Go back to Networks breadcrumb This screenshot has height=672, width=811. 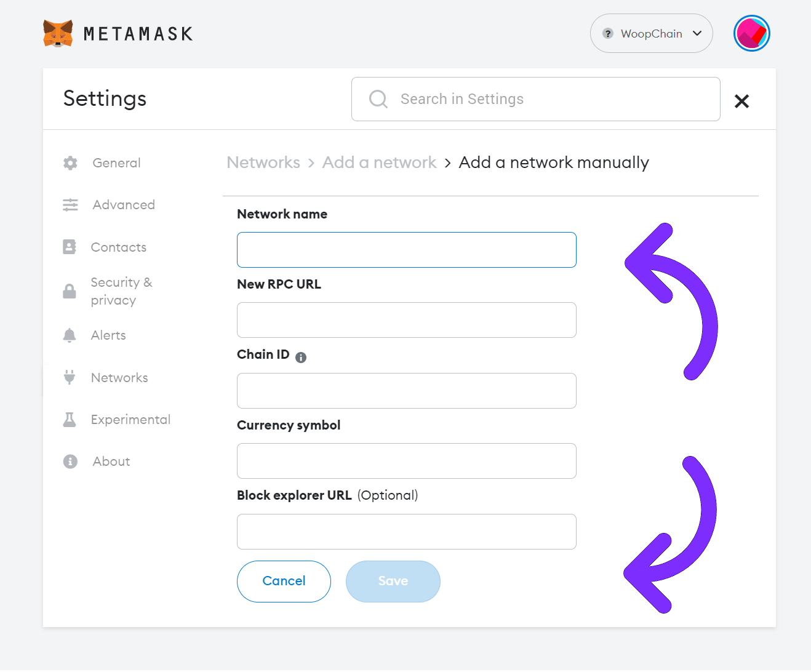click(x=263, y=162)
